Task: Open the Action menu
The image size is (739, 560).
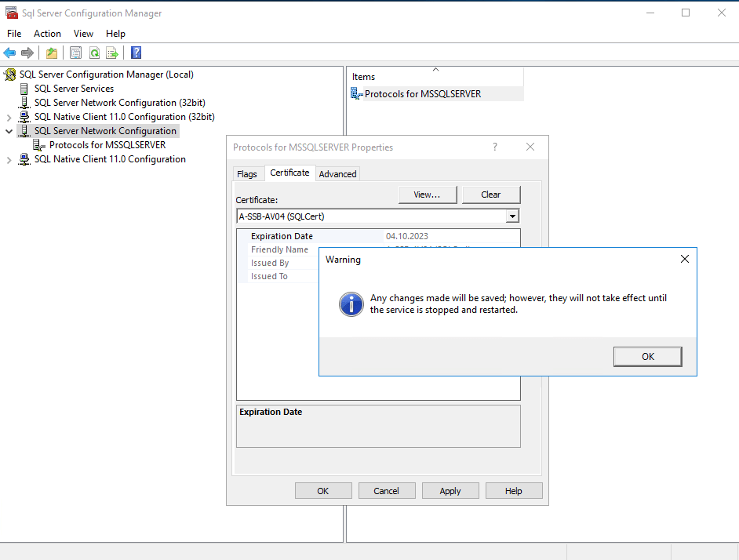Action: [47, 34]
